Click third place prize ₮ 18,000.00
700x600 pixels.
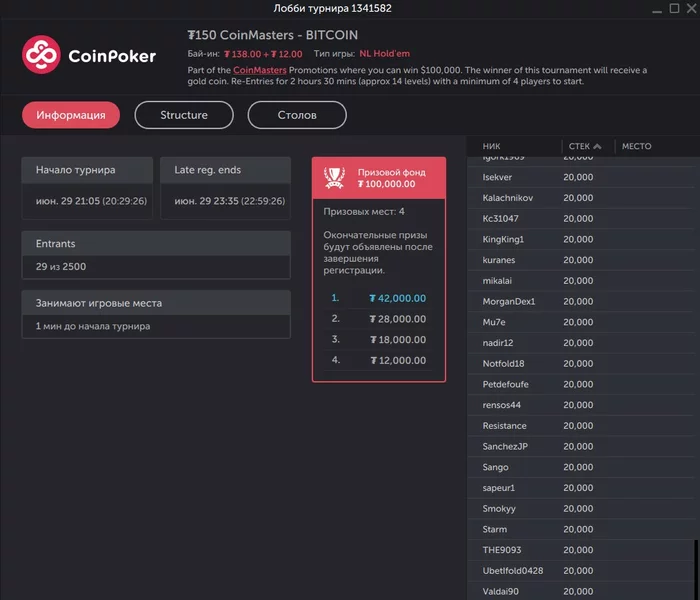(x=398, y=340)
